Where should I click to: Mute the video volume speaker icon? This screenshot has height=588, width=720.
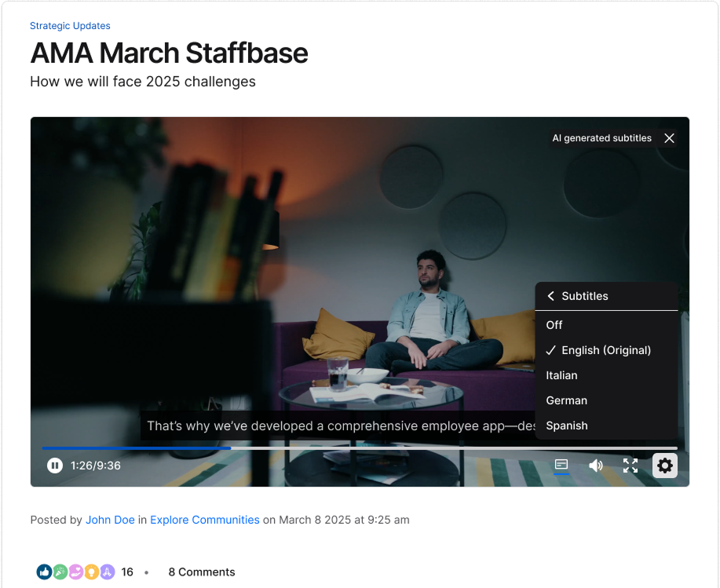point(596,466)
